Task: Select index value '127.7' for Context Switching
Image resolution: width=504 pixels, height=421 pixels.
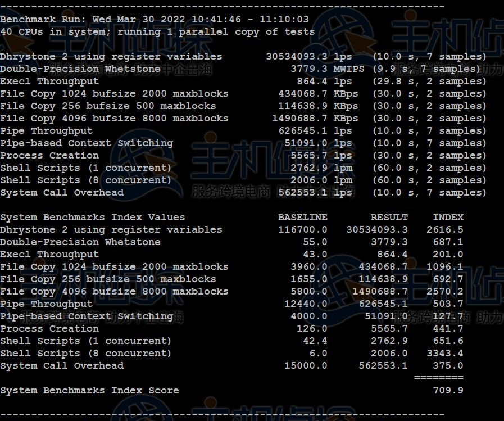Action: point(448,316)
